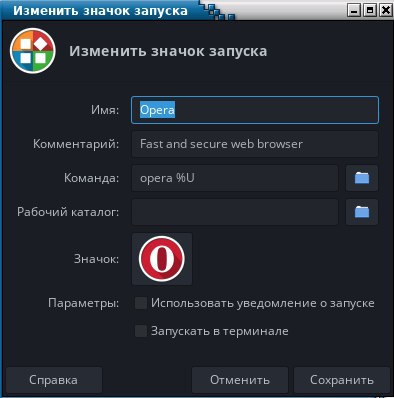Screen dimensions: 394x398
Task: Minimize the launcher edit window
Action: pyautogui.click(x=354, y=10)
